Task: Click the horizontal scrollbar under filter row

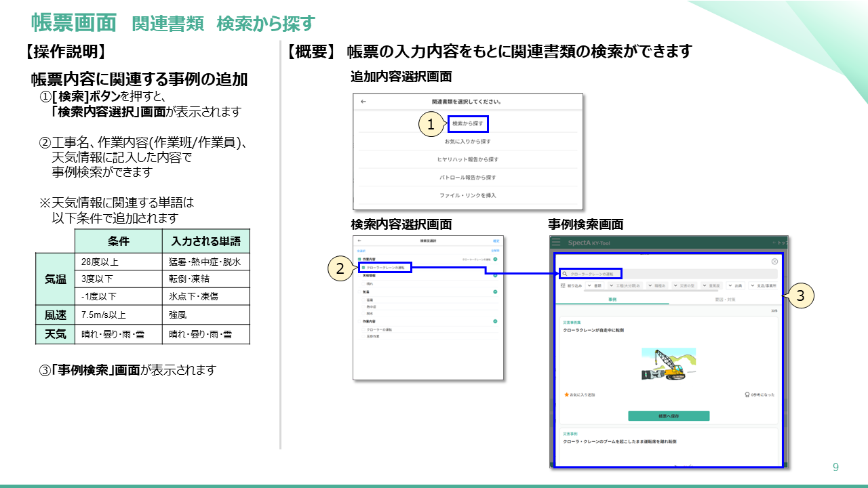Action: tap(651, 291)
